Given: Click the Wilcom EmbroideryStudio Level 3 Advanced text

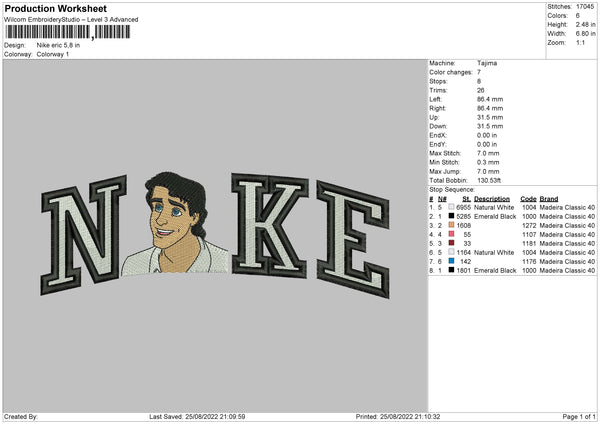Looking at the screenshot, I should pyautogui.click(x=71, y=20).
